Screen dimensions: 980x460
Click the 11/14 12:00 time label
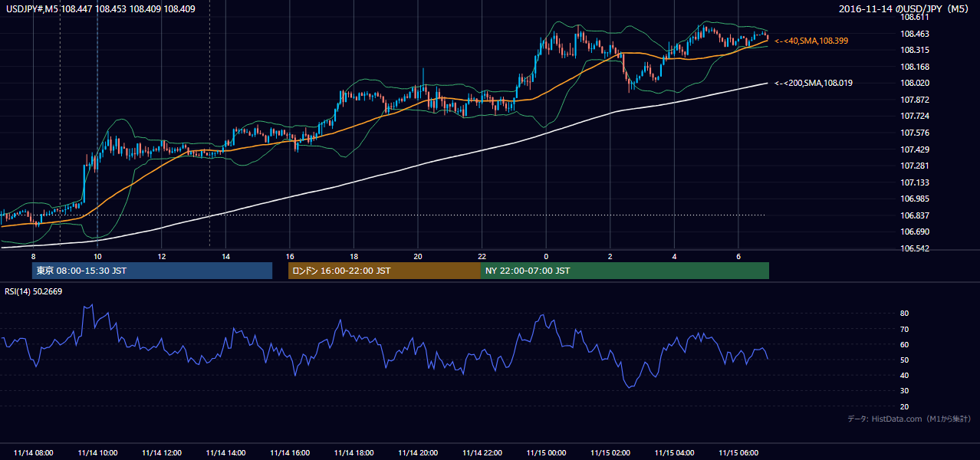161,453
